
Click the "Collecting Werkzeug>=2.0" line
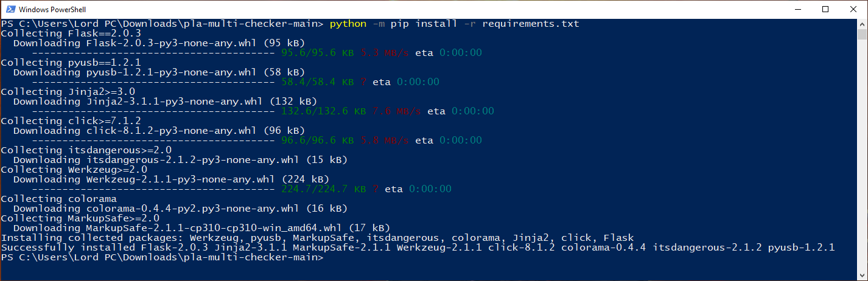(x=74, y=170)
